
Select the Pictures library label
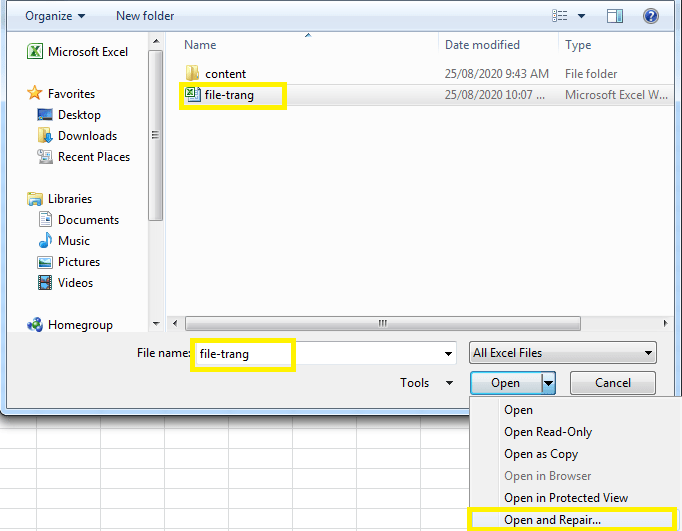pyautogui.click(x=79, y=262)
